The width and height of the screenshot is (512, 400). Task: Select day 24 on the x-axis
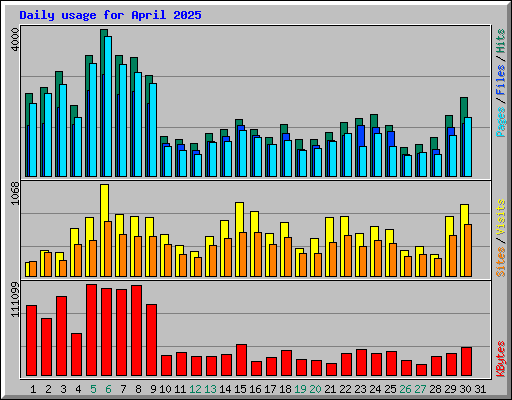click(x=375, y=389)
